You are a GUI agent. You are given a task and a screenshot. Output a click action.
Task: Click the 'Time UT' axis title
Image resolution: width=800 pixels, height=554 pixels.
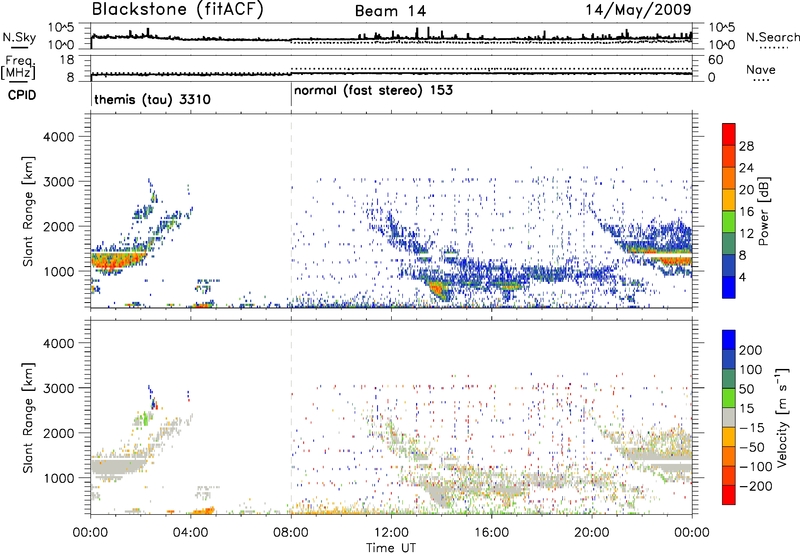[391, 548]
